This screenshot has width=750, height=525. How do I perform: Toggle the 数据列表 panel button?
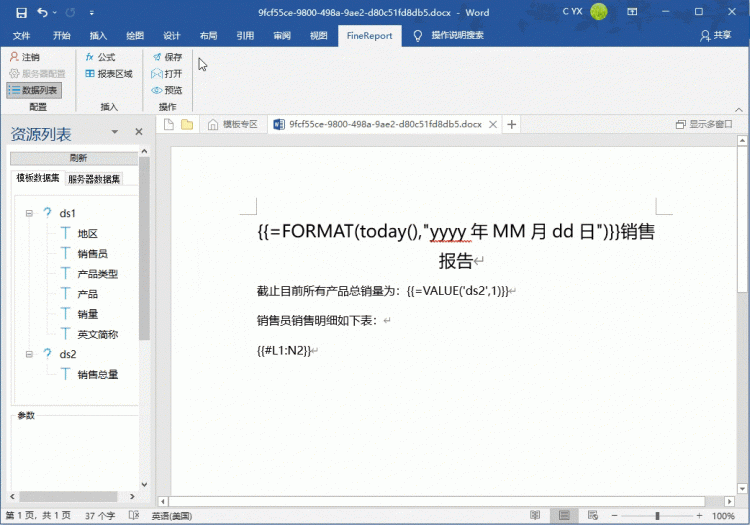pos(33,90)
